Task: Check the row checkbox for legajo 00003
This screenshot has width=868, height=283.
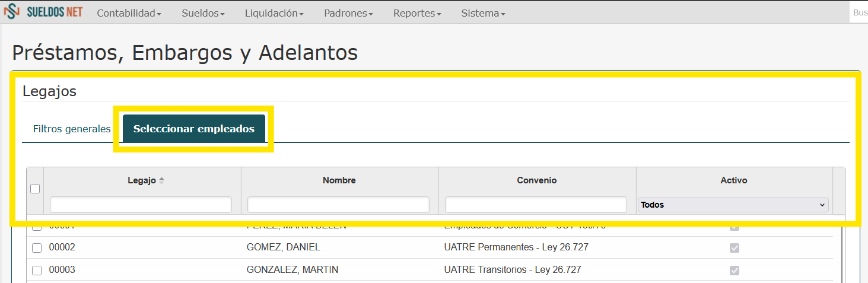Action: point(37,271)
